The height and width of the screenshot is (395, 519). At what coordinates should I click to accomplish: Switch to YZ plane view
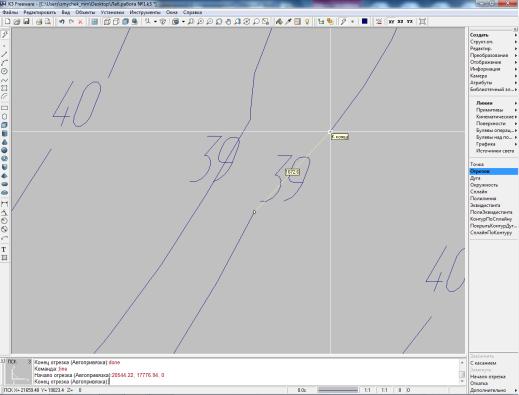point(410,22)
